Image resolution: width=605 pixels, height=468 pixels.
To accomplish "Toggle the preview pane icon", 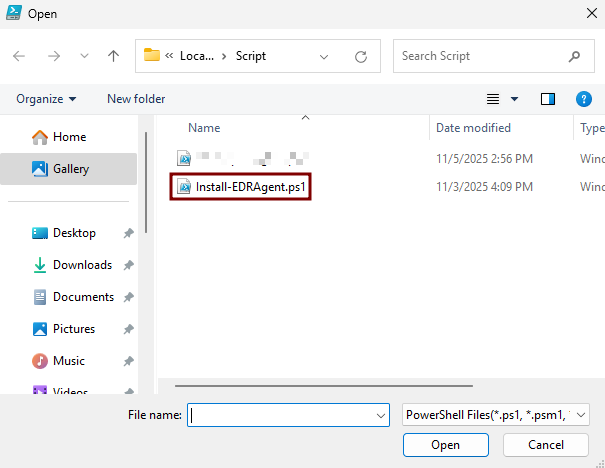I will pos(548,99).
